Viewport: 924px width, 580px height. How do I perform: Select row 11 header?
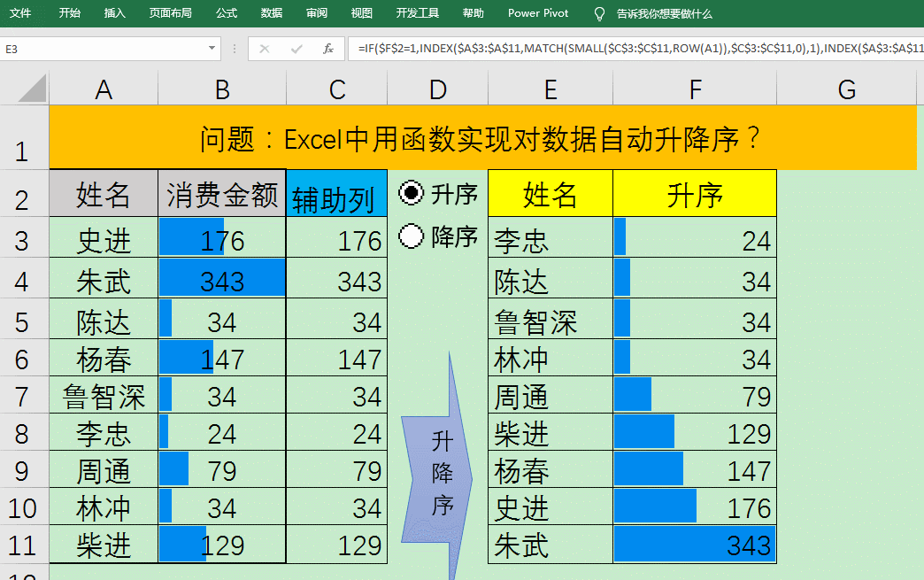(x=24, y=544)
